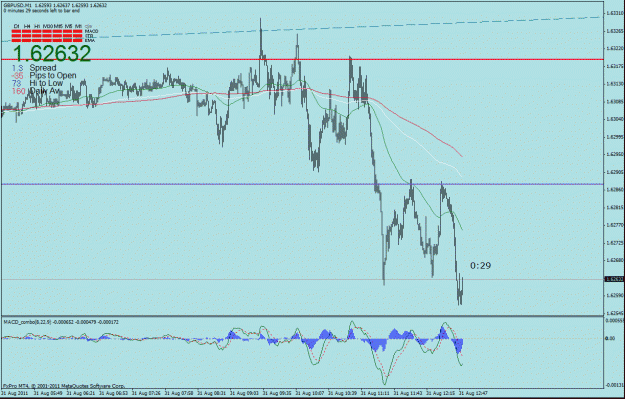
Task: Click the H4 timeframe header label
Action: click(27, 26)
